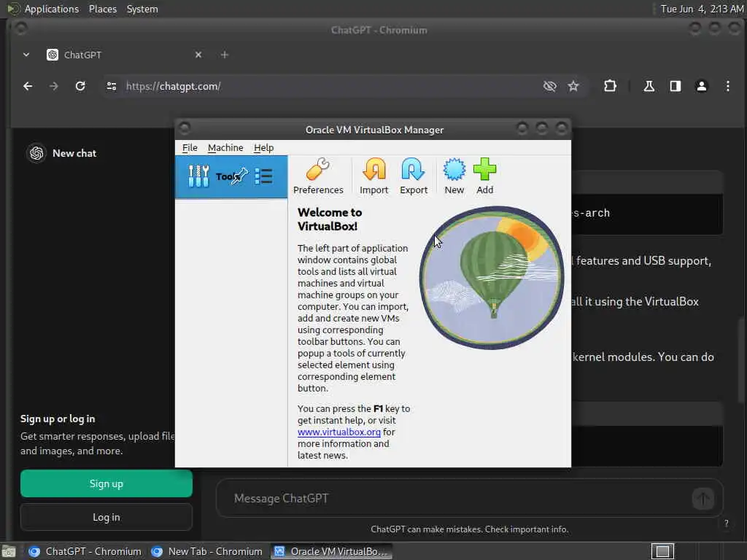The height and width of the screenshot is (560, 747).
Task: Open the Tools list menu icon
Action: (263, 176)
